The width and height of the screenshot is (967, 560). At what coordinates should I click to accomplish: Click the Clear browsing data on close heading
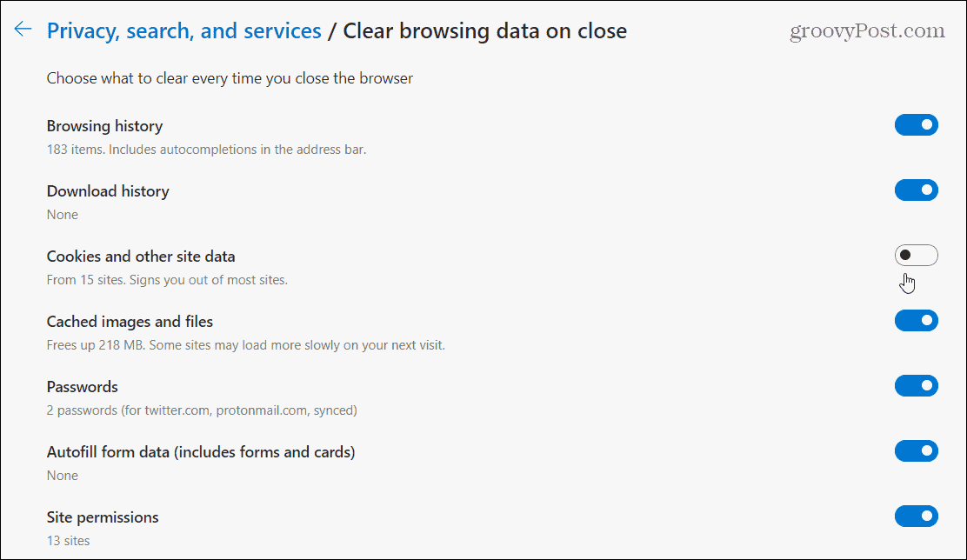tap(484, 30)
